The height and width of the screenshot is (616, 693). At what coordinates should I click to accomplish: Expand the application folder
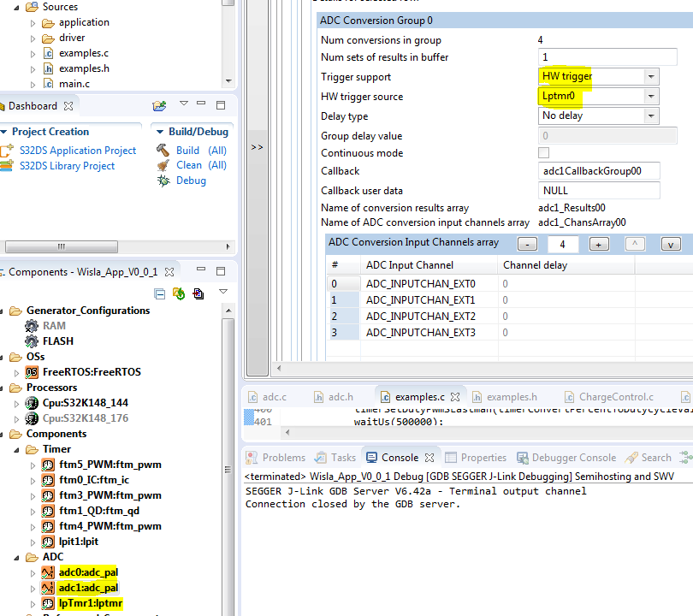[x=33, y=23]
